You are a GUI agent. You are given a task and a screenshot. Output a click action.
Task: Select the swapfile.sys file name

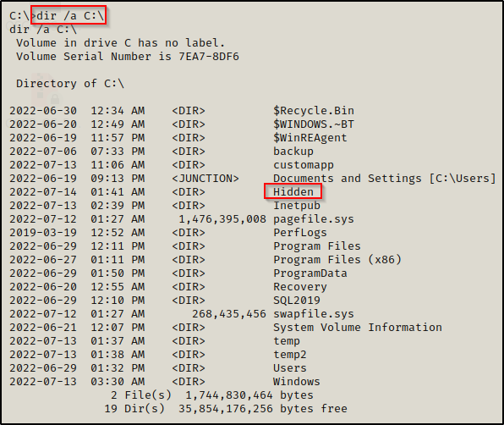tap(314, 314)
